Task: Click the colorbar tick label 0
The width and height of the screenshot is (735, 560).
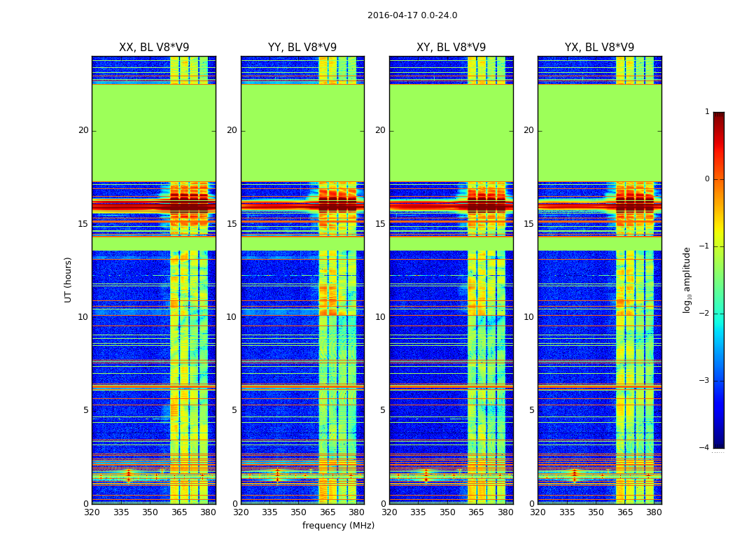Action: (706, 179)
